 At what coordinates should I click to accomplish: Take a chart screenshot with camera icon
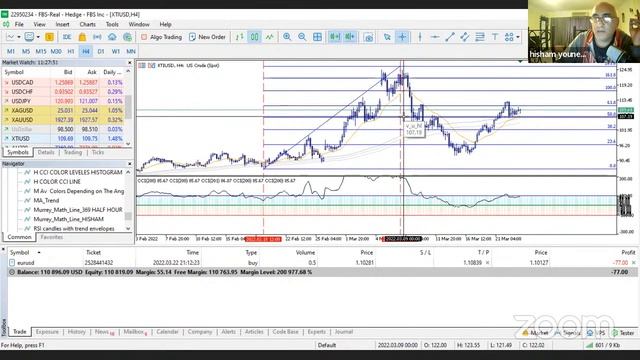point(369,37)
